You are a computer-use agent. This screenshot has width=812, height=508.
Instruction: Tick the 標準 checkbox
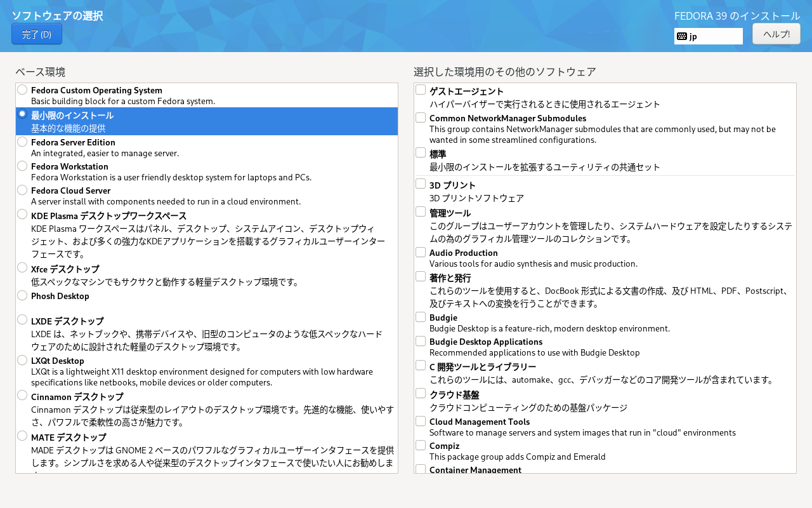point(421,152)
